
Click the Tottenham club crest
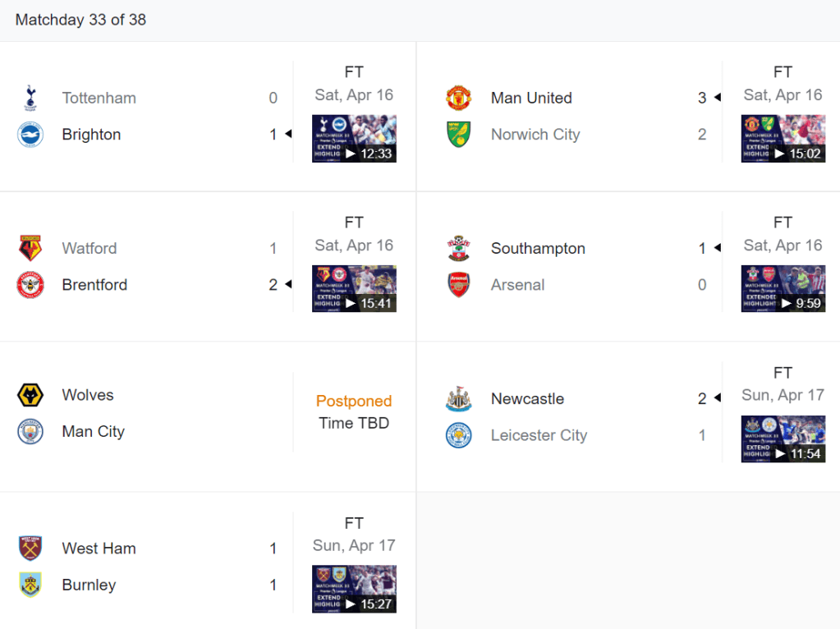(30, 98)
